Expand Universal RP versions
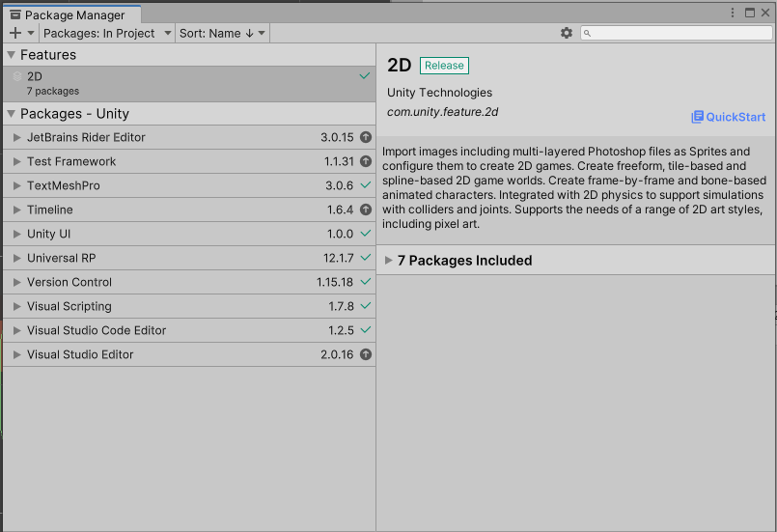This screenshot has height=532, width=777. (16, 258)
